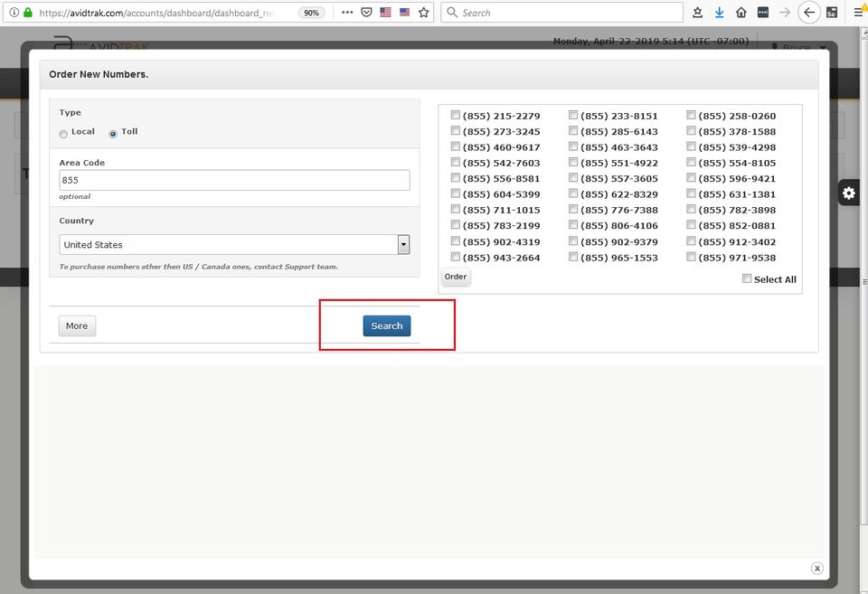868x594 pixels.
Task: Click the (855) 460-9617 number text
Action: (x=502, y=147)
